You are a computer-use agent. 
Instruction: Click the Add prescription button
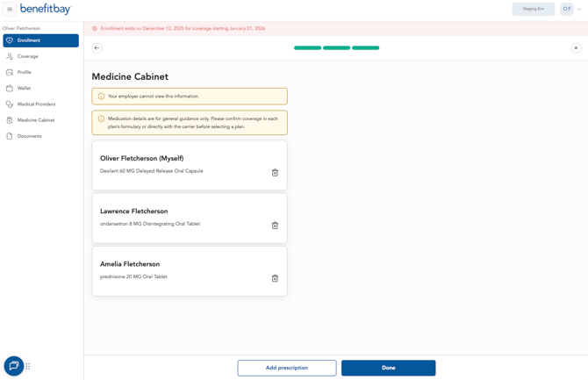coord(286,368)
